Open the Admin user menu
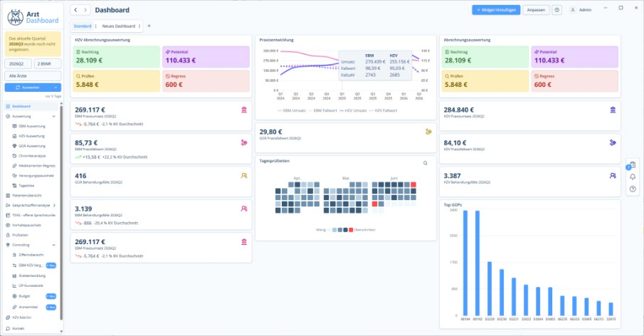The image size is (644, 336). (x=581, y=10)
